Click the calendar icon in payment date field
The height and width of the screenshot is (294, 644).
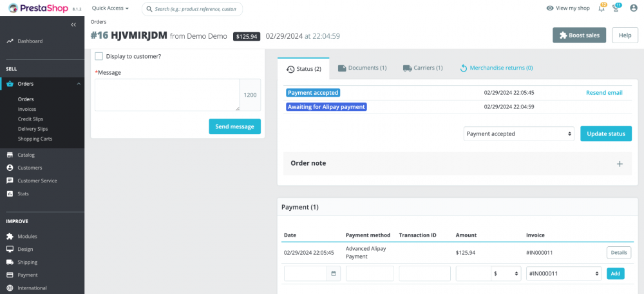pos(334,273)
